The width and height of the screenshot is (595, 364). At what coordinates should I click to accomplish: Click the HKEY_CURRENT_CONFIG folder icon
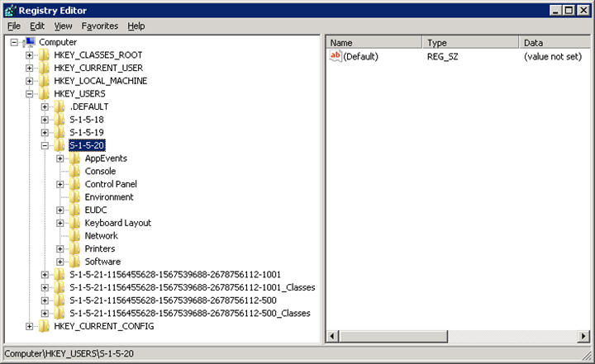click(44, 326)
